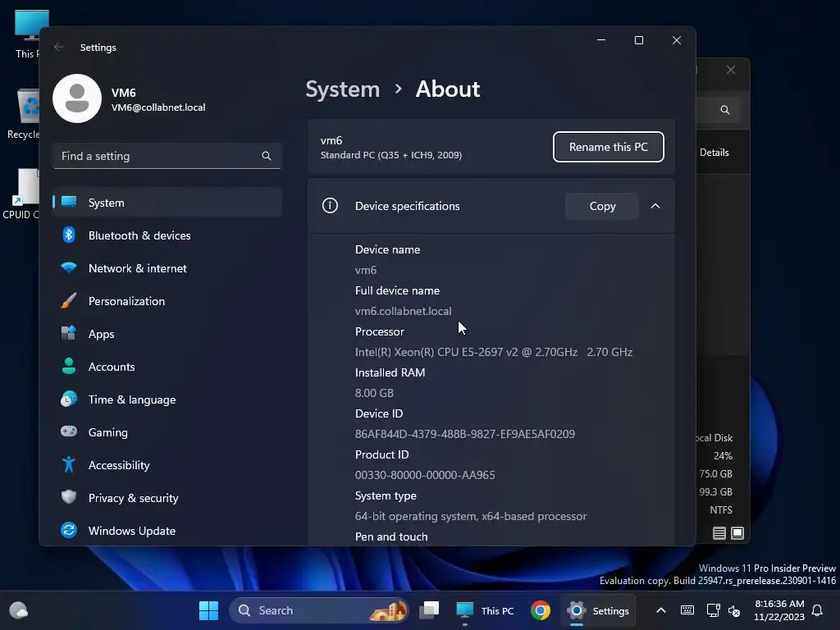Viewport: 840px width, 630px height.
Task: Select the Recycle Bin desktop icon
Action: pyautogui.click(x=24, y=114)
